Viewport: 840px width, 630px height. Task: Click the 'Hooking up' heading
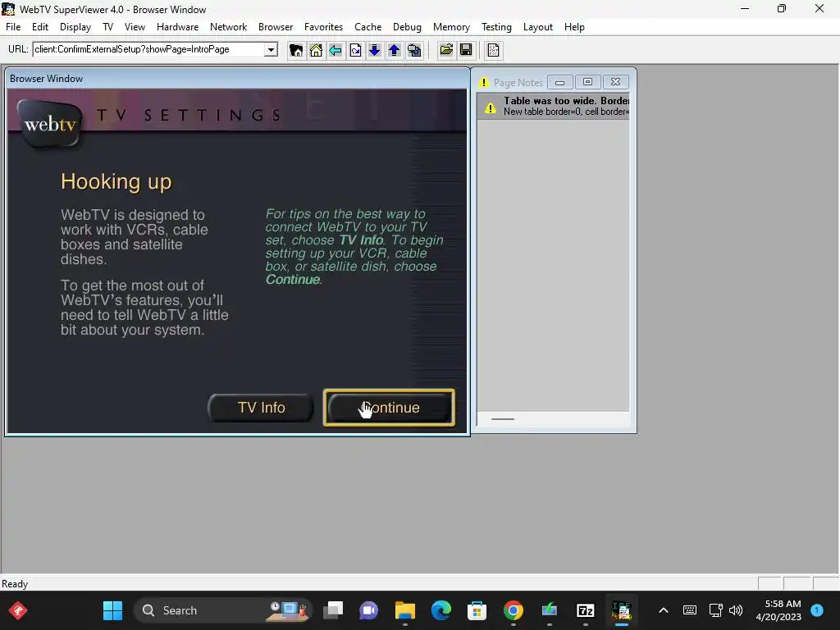point(116,181)
